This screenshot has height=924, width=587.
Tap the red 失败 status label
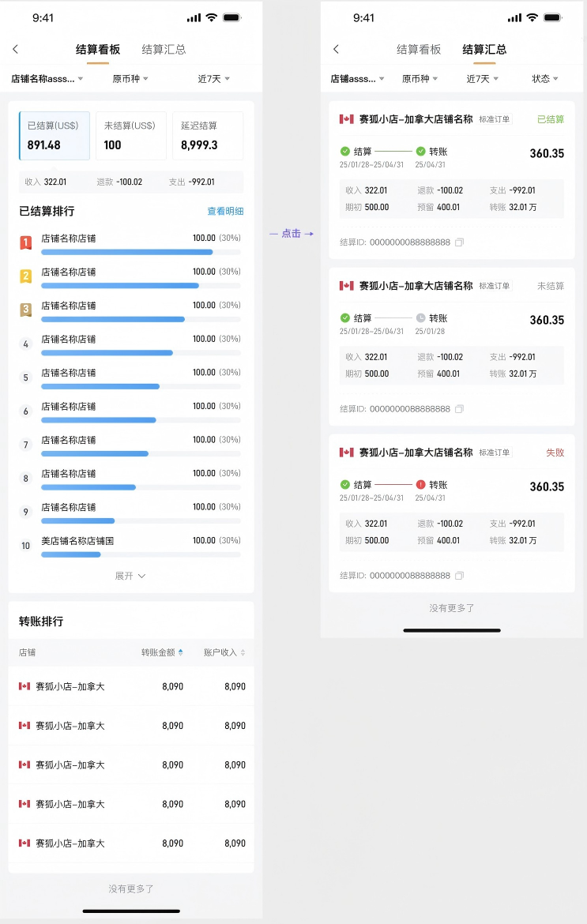coord(555,453)
